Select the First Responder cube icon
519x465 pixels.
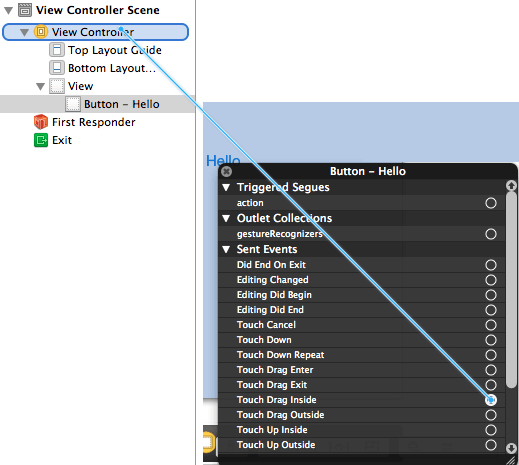tap(41, 122)
